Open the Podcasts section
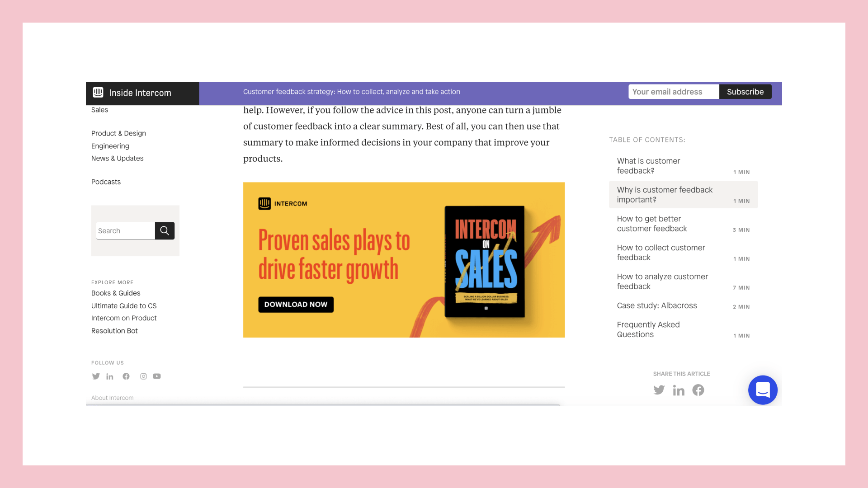This screenshot has height=488, width=868. (106, 182)
